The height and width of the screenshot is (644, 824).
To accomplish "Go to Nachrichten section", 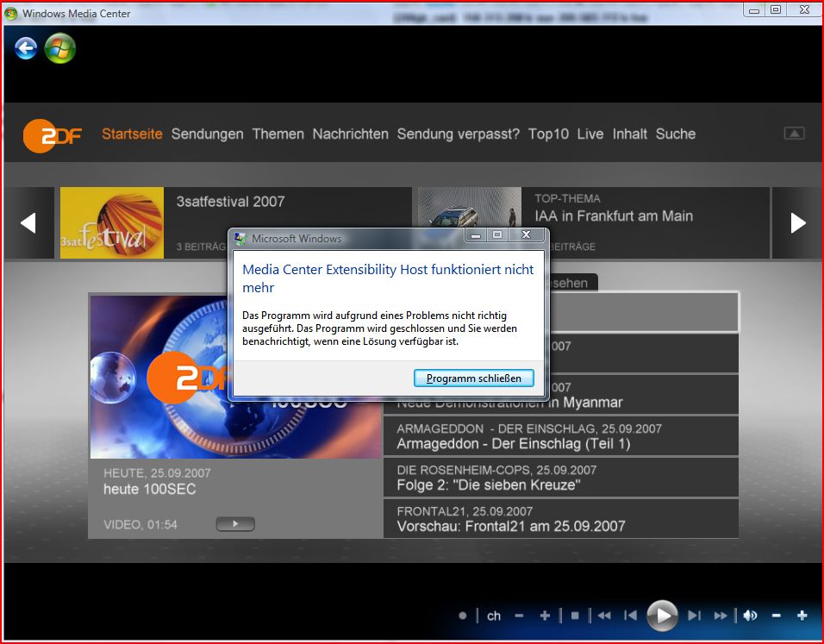I will pyautogui.click(x=351, y=134).
